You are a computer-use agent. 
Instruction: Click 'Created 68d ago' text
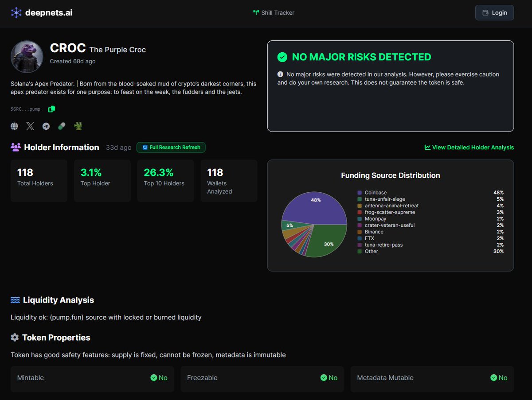point(73,62)
